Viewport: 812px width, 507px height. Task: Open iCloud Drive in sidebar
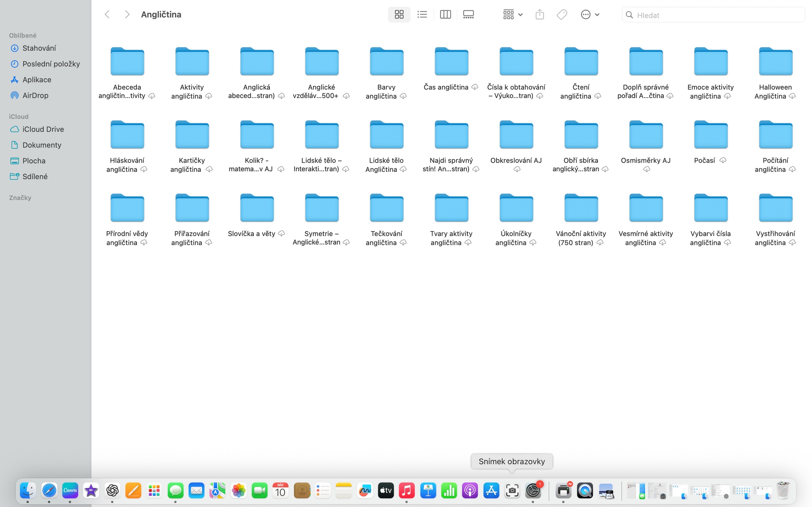[43, 129]
